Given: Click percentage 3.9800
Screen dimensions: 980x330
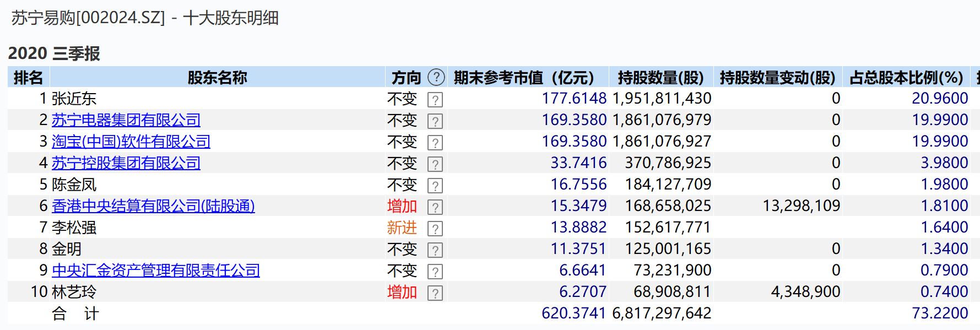Looking at the screenshot, I should click(x=944, y=163).
